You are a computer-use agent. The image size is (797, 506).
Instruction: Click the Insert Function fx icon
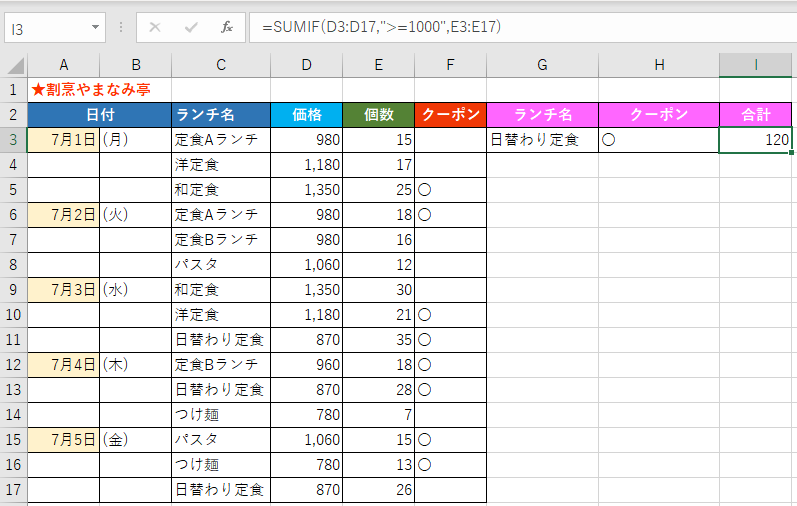pos(227,27)
